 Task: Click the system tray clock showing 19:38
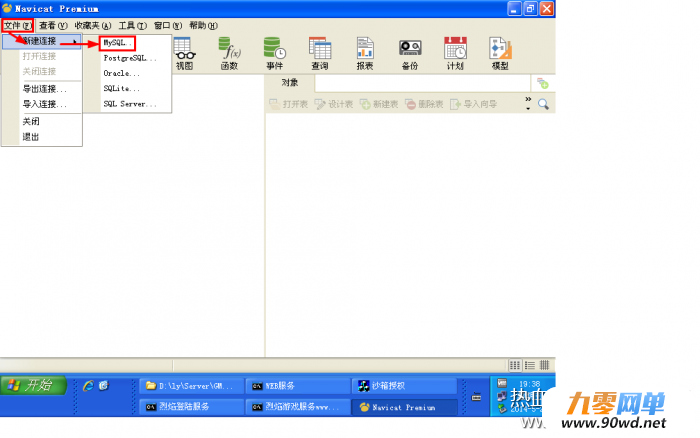tap(529, 384)
